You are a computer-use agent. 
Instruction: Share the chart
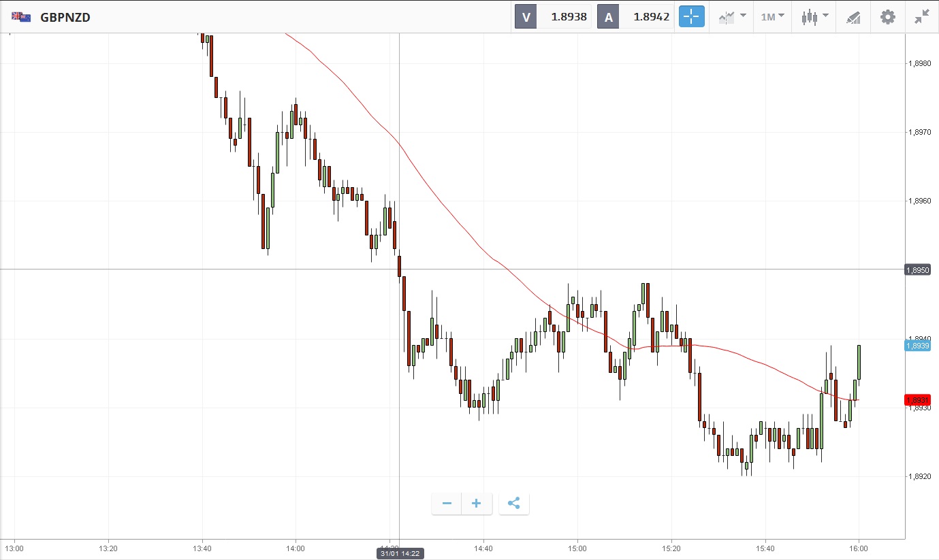514,504
